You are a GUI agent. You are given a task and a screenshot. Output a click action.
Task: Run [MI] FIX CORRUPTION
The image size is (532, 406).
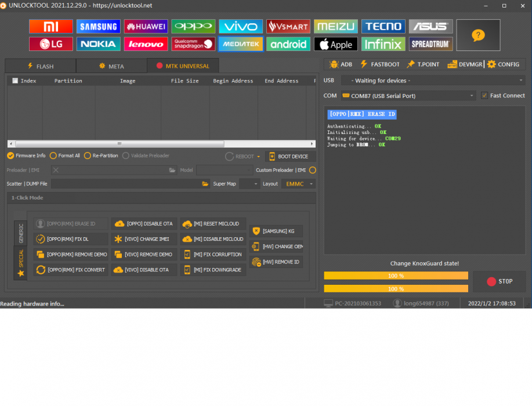tap(213, 255)
